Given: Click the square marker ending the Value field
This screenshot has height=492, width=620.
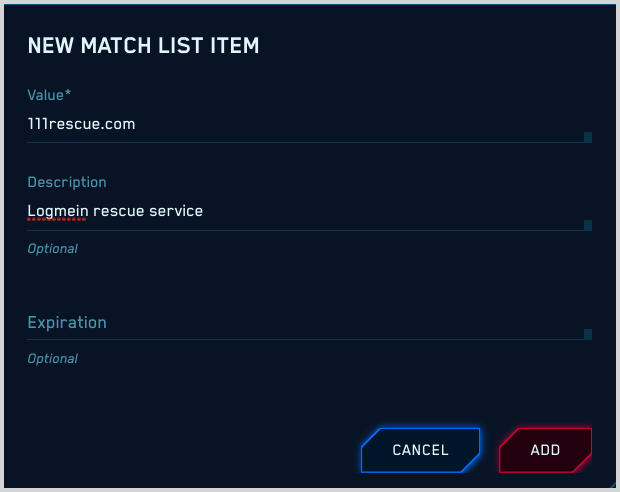Looking at the screenshot, I should tap(588, 137).
